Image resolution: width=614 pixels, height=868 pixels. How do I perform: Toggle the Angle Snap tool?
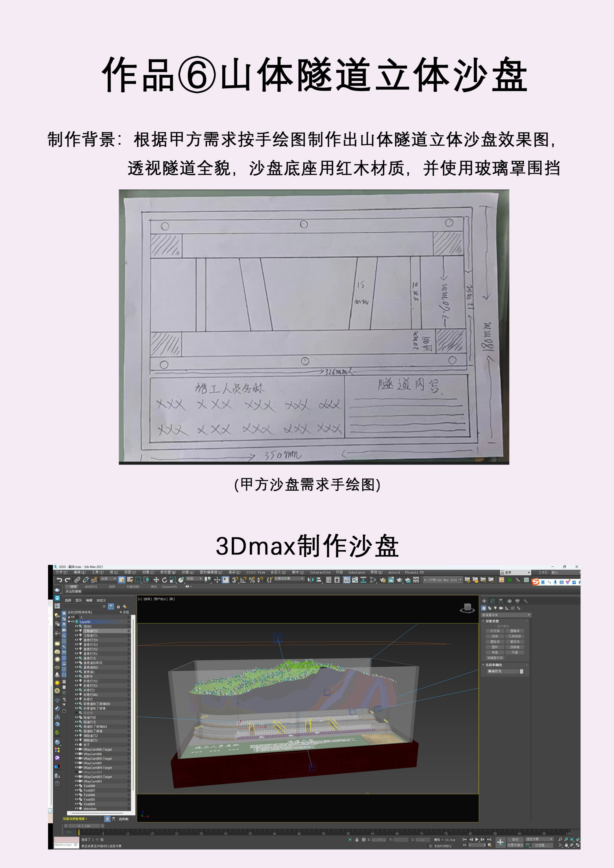(244, 580)
